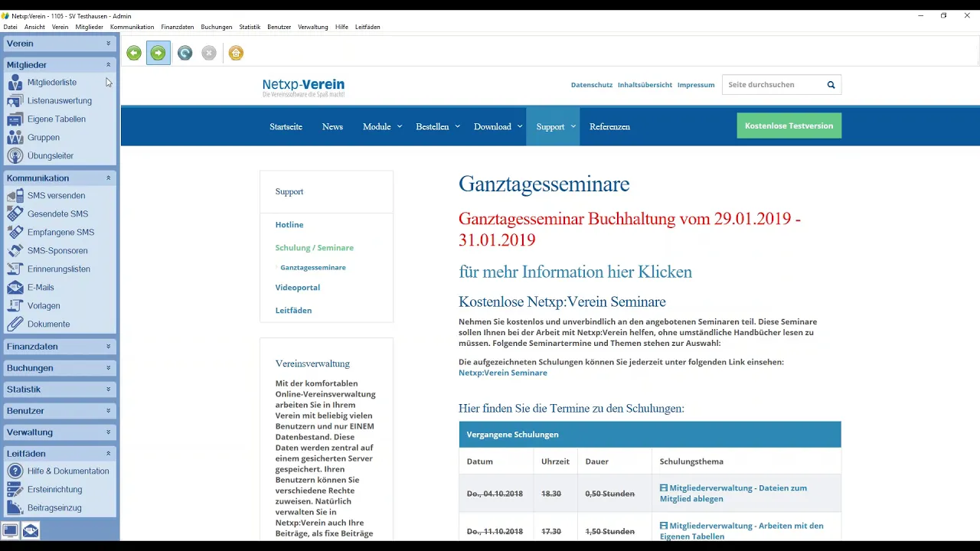The width and height of the screenshot is (980, 551).
Task: Go to Startseite on the website
Action: [x=286, y=126]
